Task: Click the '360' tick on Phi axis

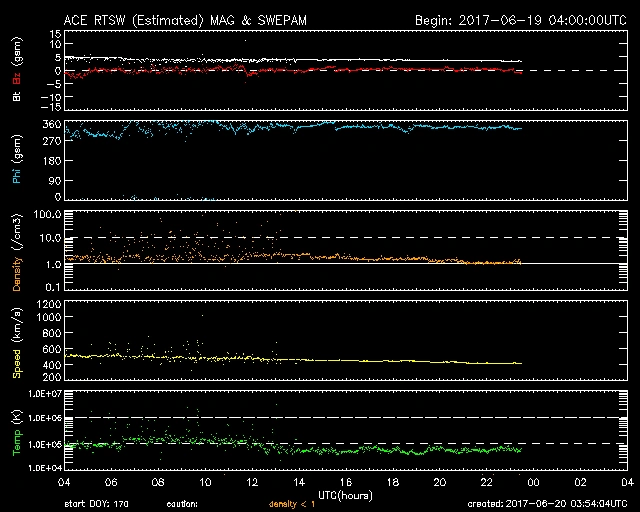Action: coord(52,125)
